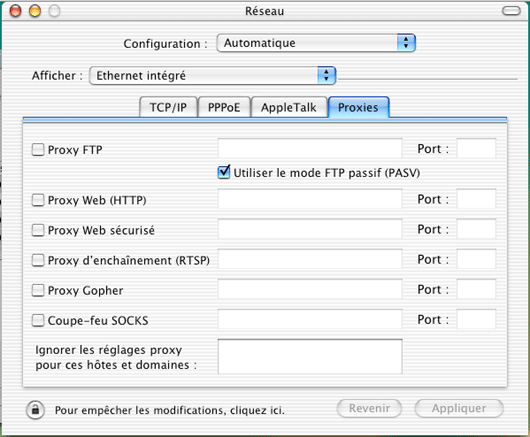Select the AppleTalk tab
This screenshot has width=530, height=437.
(x=289, y=107)
